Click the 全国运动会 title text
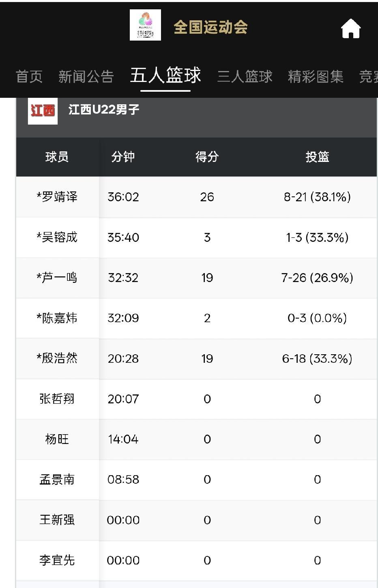The image size is (378, 588). (210, 27)
